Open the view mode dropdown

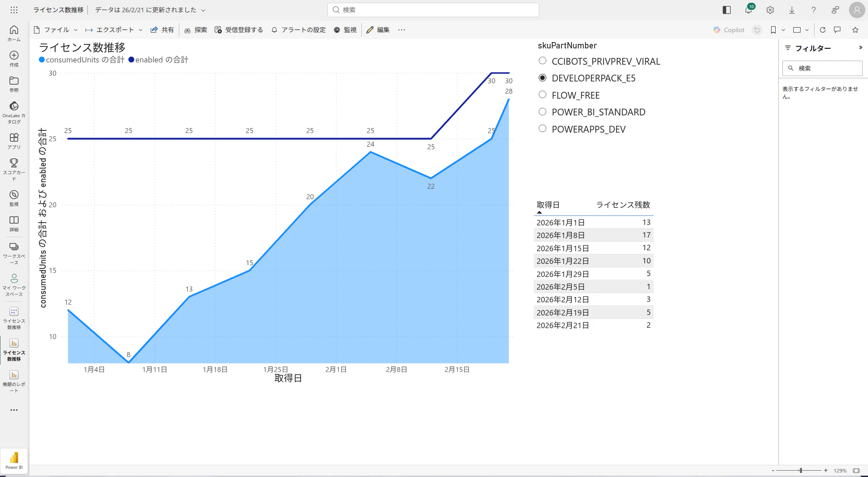801,30
